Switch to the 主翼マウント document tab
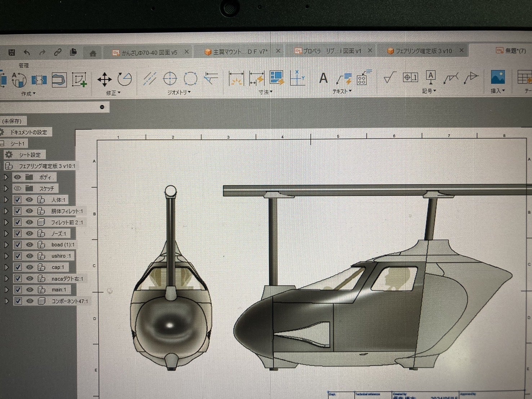This screenshot has height=399, width=532. pos(240,52)
